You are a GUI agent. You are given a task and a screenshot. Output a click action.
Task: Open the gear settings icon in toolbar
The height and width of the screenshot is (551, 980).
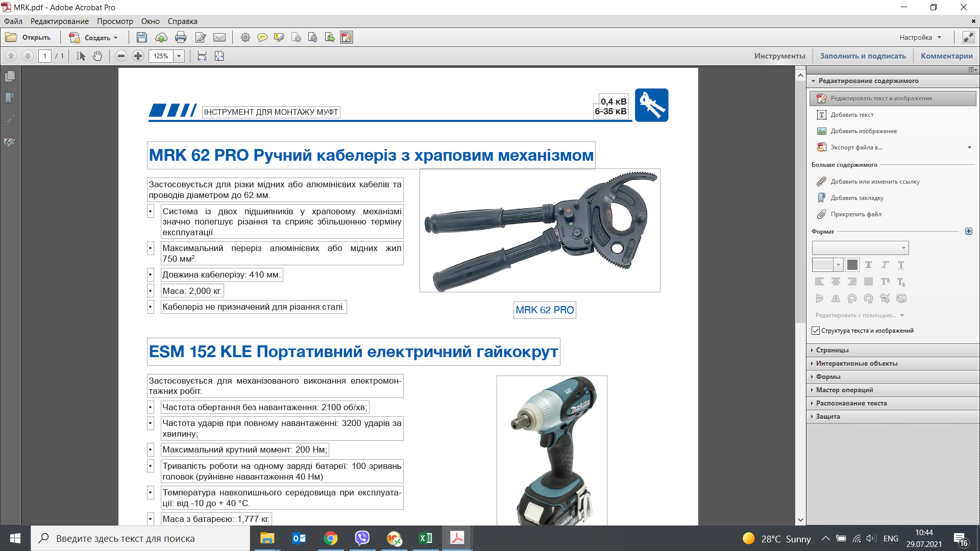coord(246,37)
